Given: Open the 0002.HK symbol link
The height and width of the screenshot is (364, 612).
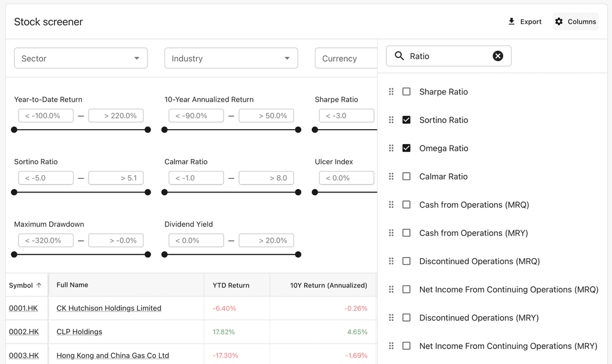Looking at the screenshot, I should coord(24,332).
